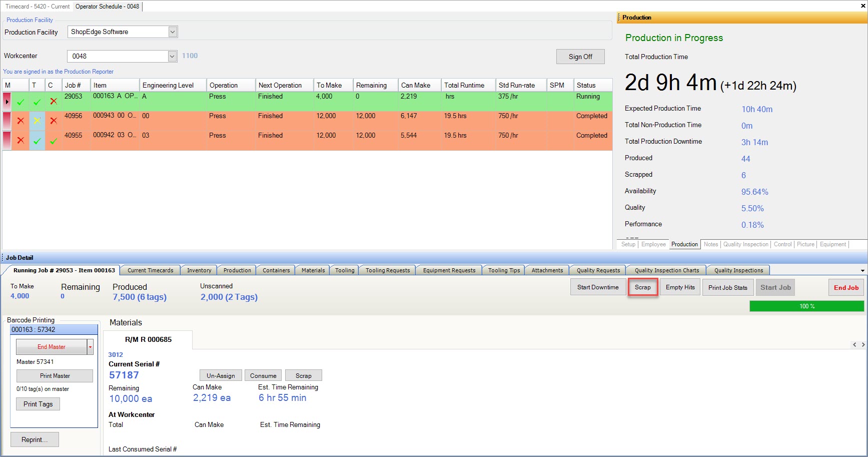This screenshot has width=868, height=457.
Task: Click the Un-Assign material button
Action: tap(221, 375)
